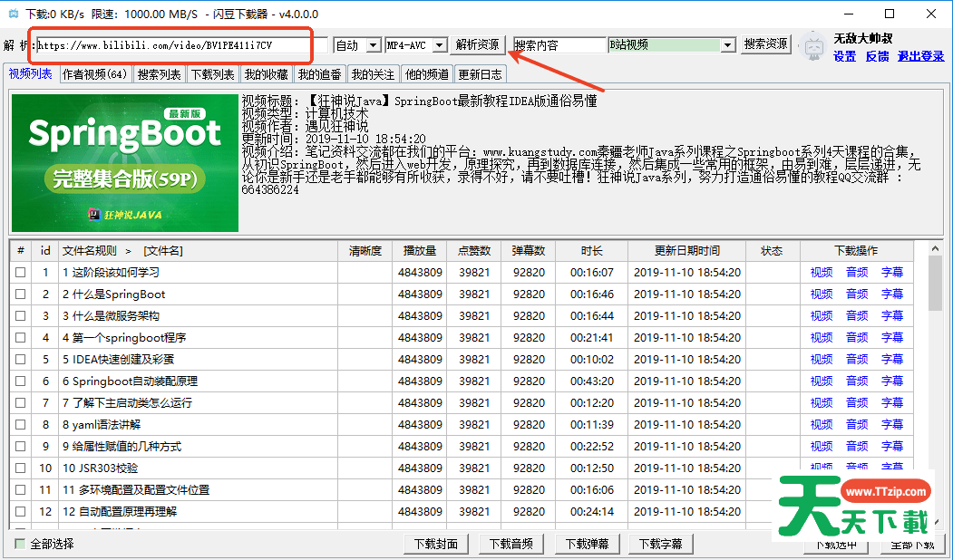Viewport: 953px width, 560px height.
Task: Switch to the 作者视频(64) tab
Action: coord(95,74)
